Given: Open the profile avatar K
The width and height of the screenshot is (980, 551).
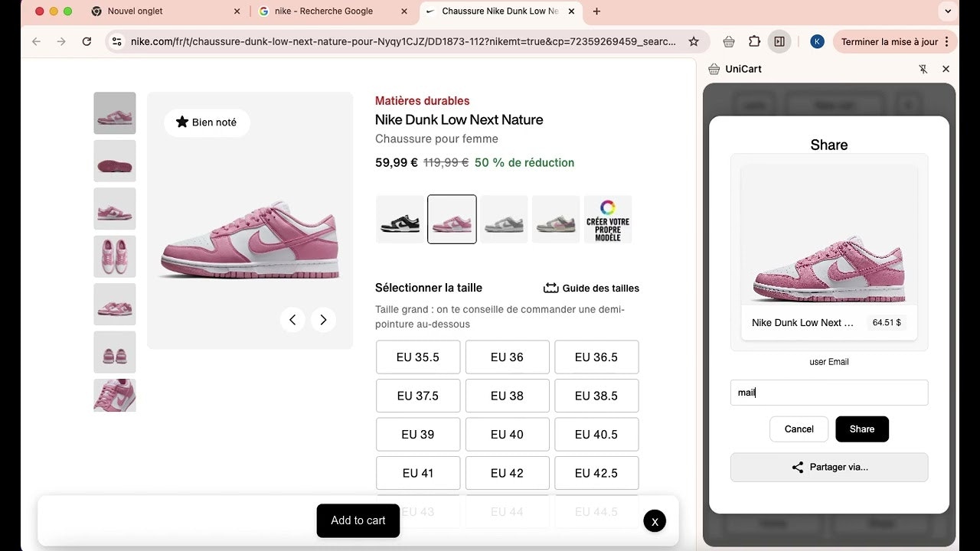Looking at the screenshot, I should point(817,41).
